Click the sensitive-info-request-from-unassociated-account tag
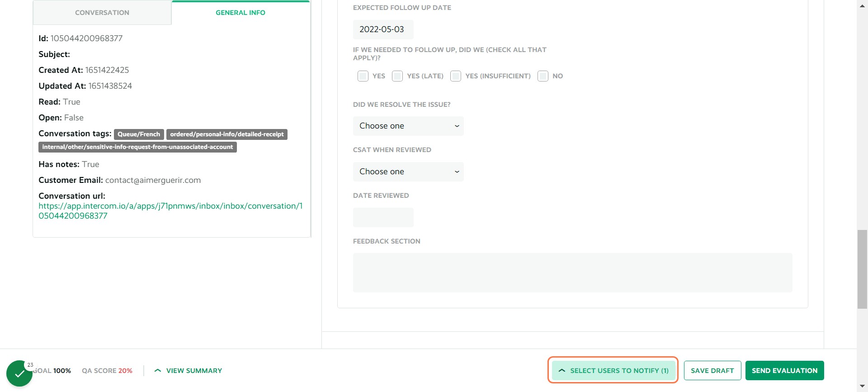 click(137, 147)
